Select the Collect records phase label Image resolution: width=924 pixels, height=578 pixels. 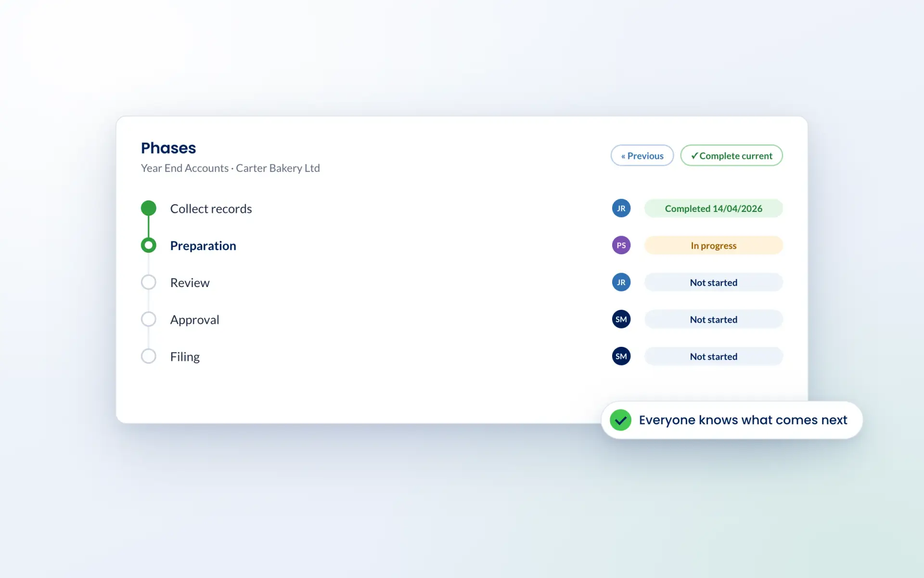211,209
